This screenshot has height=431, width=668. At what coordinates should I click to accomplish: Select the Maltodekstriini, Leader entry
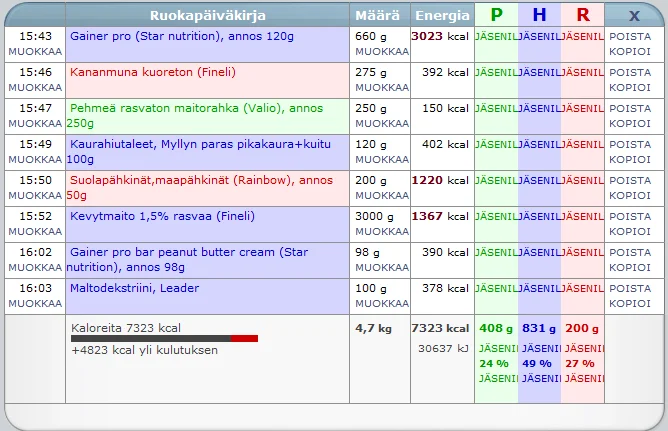(x=135, y=288)
